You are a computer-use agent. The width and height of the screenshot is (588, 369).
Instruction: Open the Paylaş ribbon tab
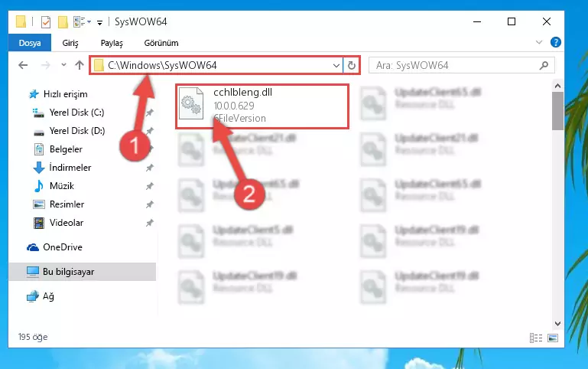tap(112, 43)
